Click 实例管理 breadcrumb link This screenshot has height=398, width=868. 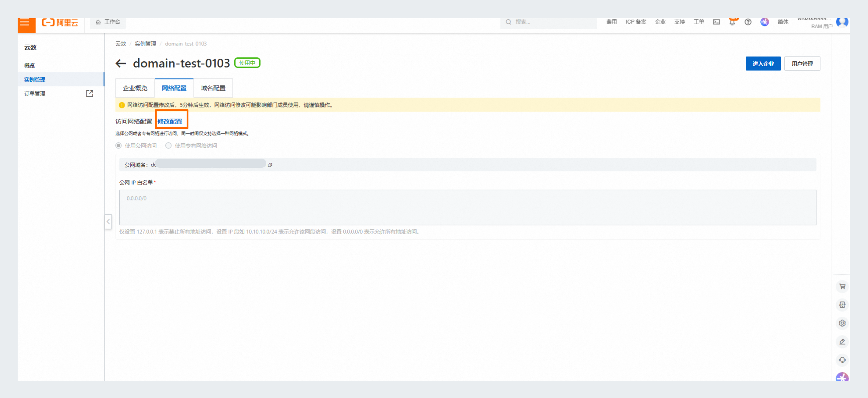pos(145,44)
